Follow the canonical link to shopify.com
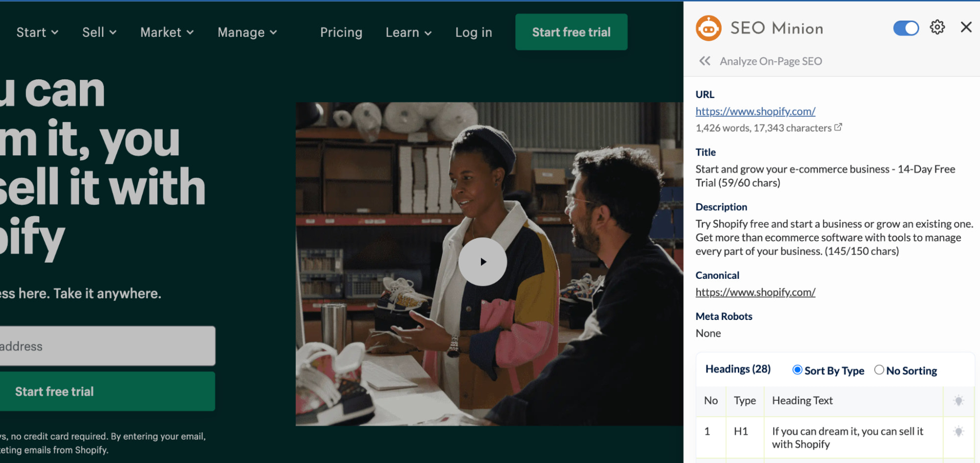This screenshot has height=463, width=980. 755,292
